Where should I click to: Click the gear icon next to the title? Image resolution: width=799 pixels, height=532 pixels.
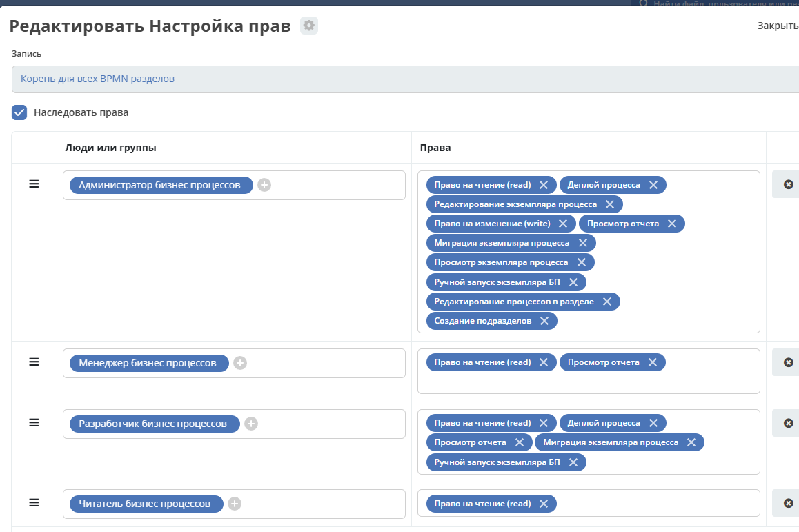pos(309,26)
